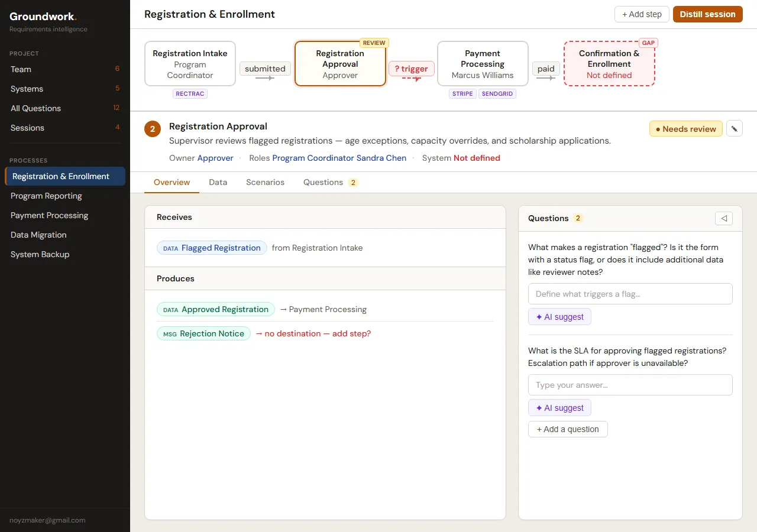This screenshot has height=532, width=757.
Task: Click the REVIEW badge on Registration Approval
Action: (374, 43)
